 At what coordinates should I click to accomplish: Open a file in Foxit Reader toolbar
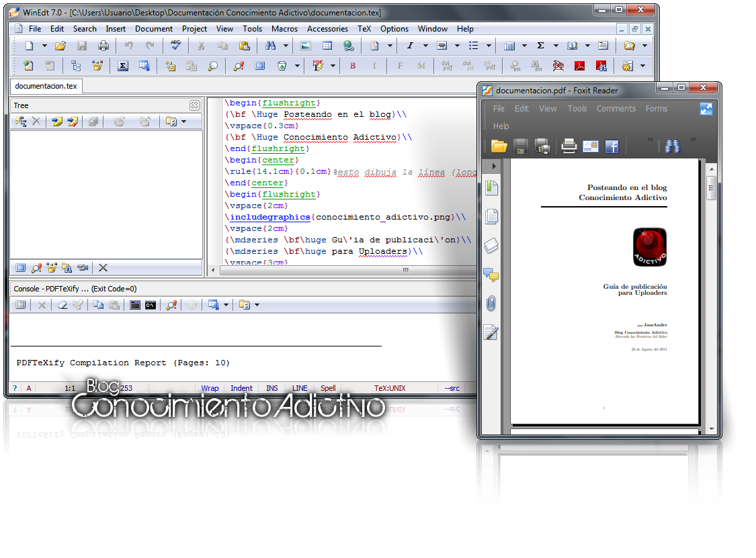pyautogui.click(x=499, y=146)
